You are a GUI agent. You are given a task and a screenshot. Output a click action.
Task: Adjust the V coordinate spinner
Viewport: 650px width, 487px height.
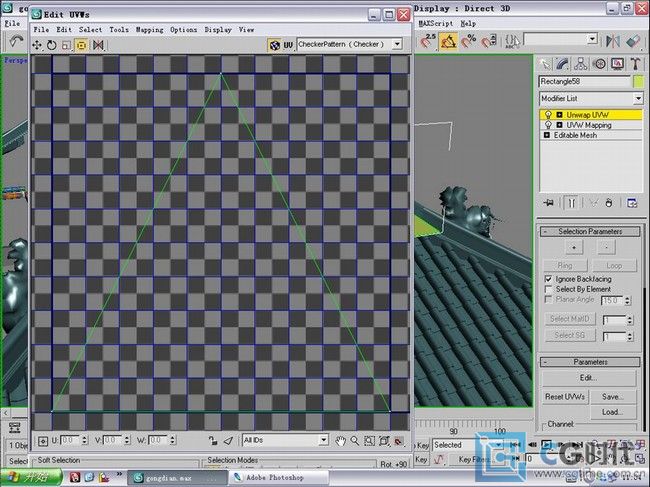[x=127, y=440]
